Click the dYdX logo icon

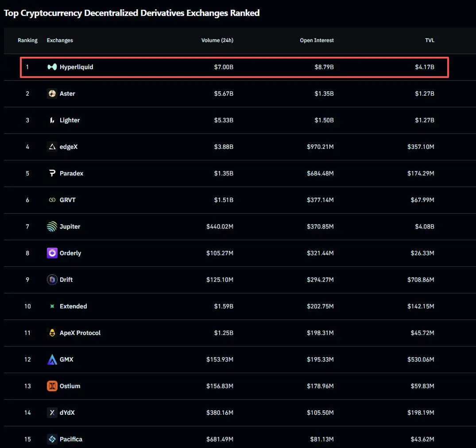coord(52,413)
